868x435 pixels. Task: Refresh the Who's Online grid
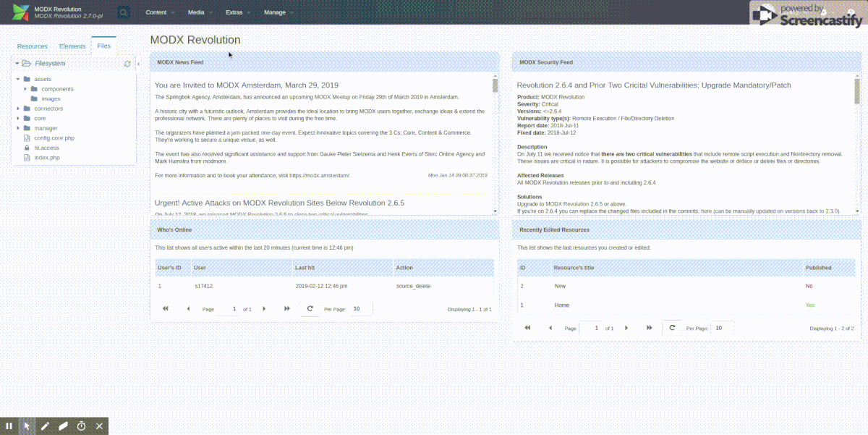click(x=310, y=308)
